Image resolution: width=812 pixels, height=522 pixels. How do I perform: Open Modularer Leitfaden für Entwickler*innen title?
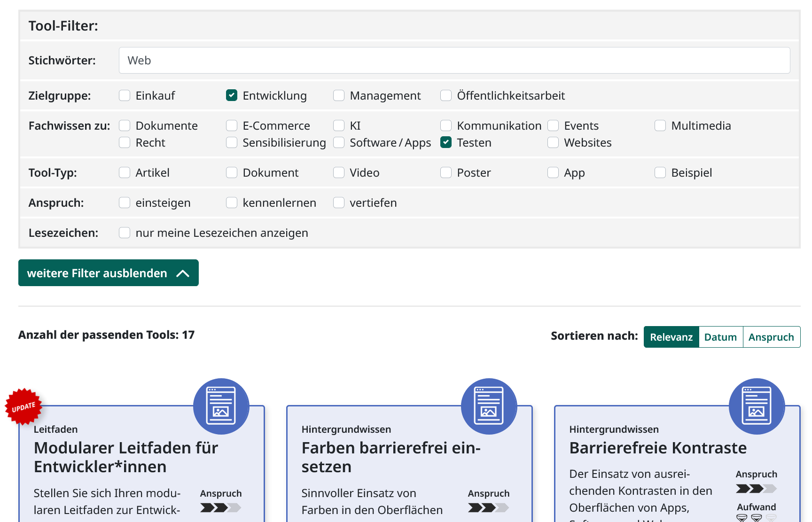(126, 457)
